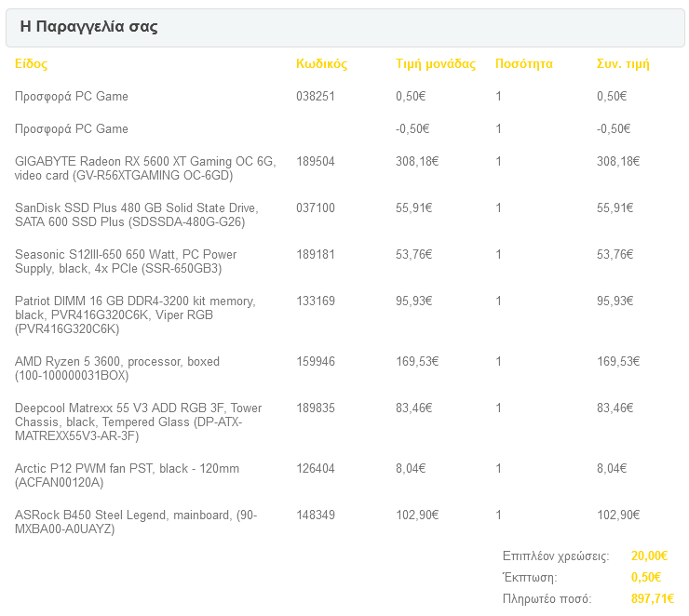Click the 'Τιμή μονάδας' column header

(x=436, y=64)
